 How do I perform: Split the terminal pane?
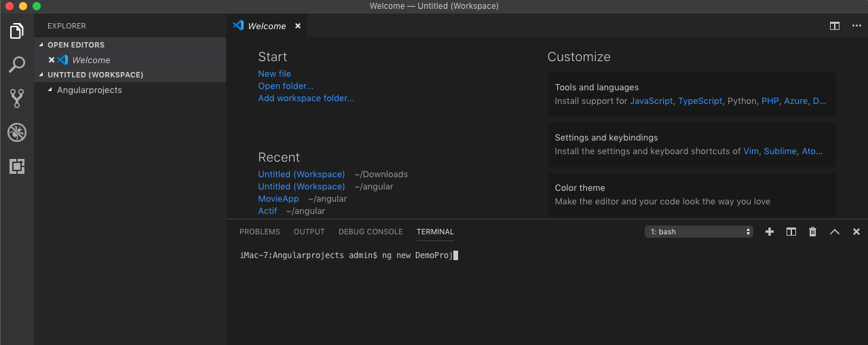click(791, 232)
